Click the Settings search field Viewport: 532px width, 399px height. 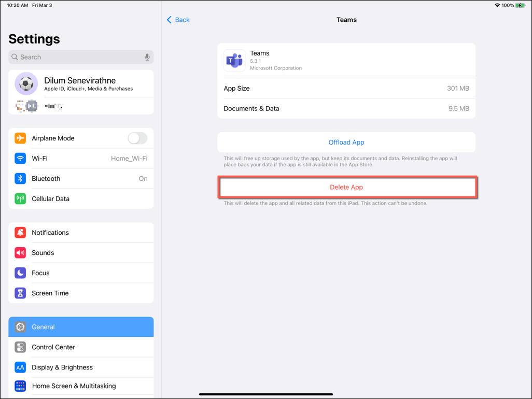(x=78, y=57)
